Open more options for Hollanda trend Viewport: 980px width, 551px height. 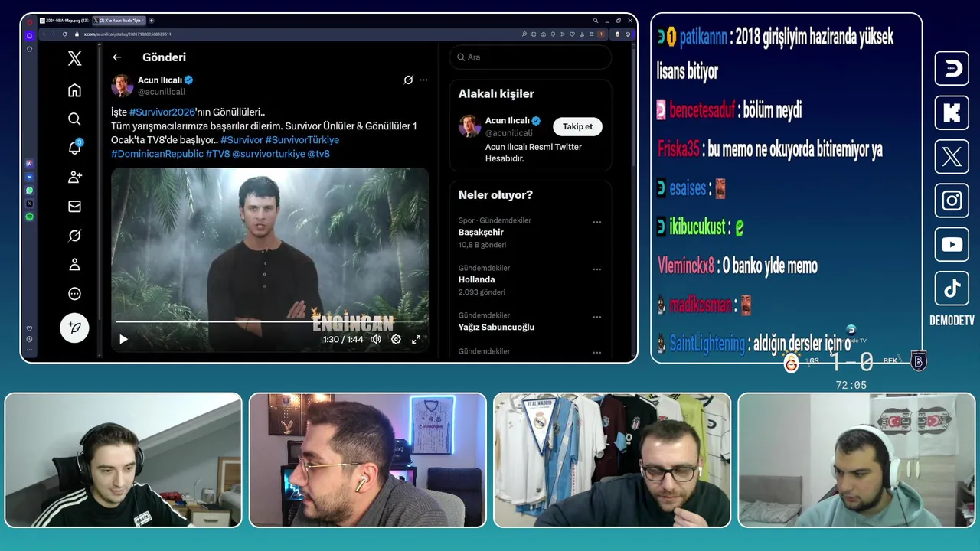tap(596, 269)
